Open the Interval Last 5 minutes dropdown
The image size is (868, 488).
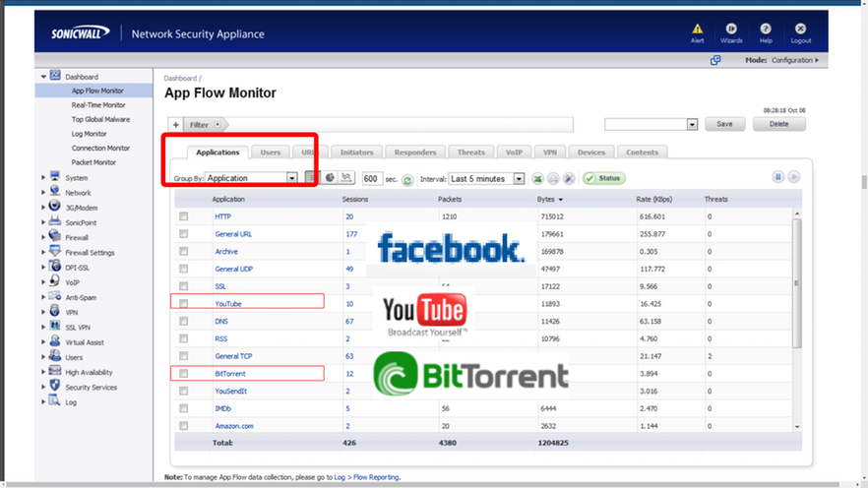tap(486, 179)
